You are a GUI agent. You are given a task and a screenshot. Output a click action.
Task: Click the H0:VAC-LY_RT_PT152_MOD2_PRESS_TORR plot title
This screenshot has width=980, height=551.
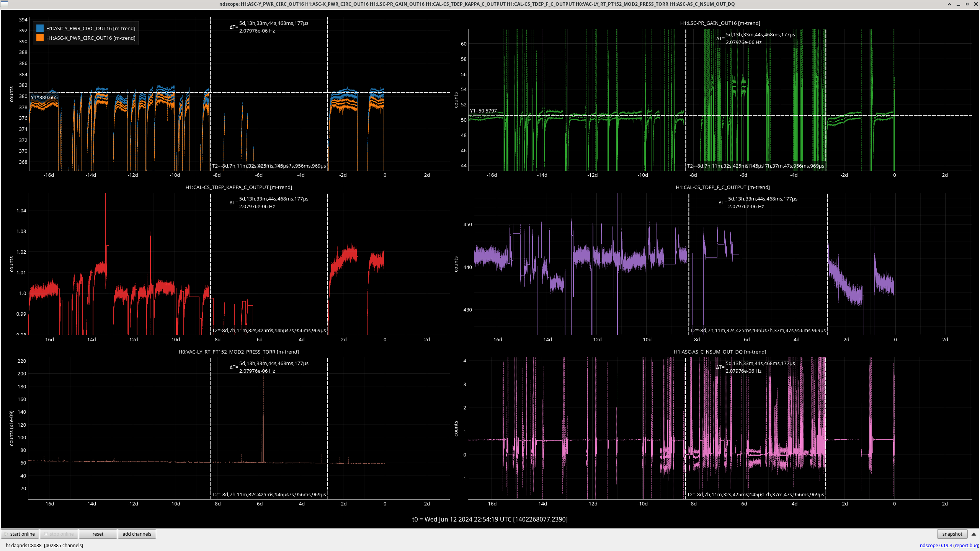tap(238, 352)
